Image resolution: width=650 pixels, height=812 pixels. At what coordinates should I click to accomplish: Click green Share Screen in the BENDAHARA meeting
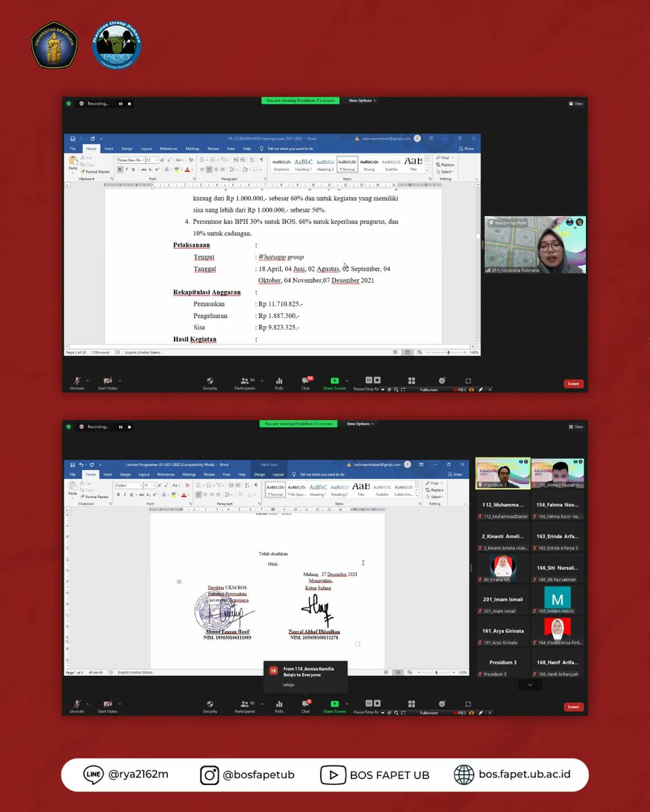coord(334,384)
